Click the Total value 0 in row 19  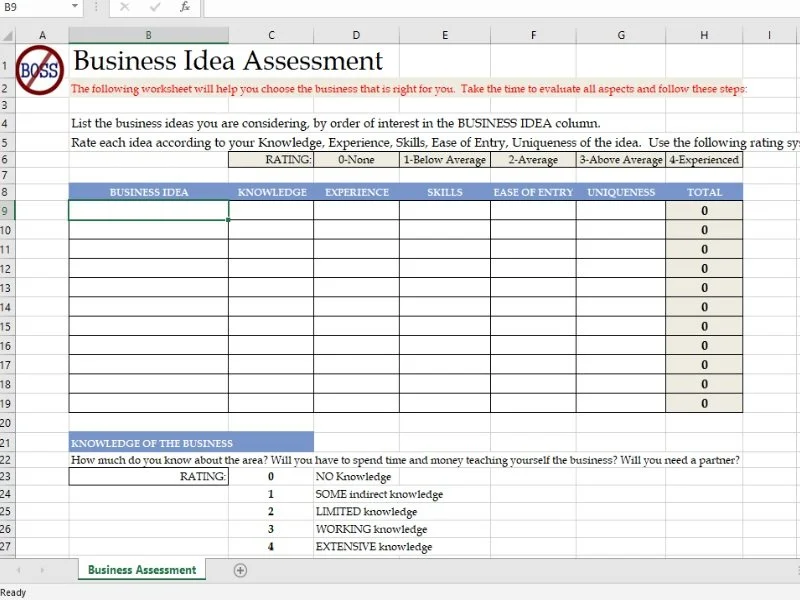[704, 404]
